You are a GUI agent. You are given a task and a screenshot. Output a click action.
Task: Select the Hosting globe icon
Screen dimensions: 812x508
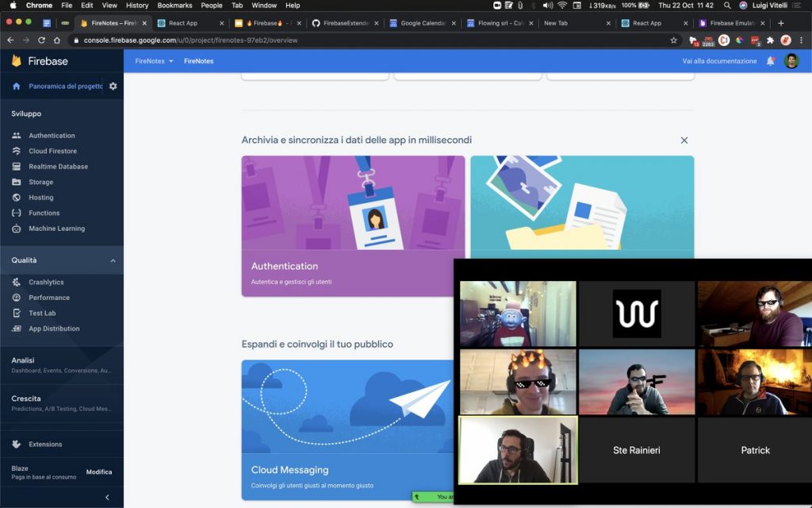click(x=17, y=198)
